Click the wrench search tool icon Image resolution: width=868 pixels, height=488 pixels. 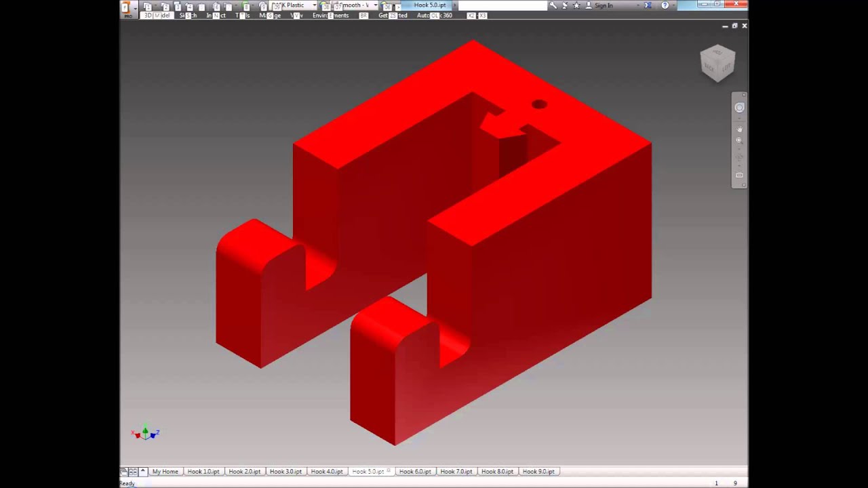[x=553, y=5]
